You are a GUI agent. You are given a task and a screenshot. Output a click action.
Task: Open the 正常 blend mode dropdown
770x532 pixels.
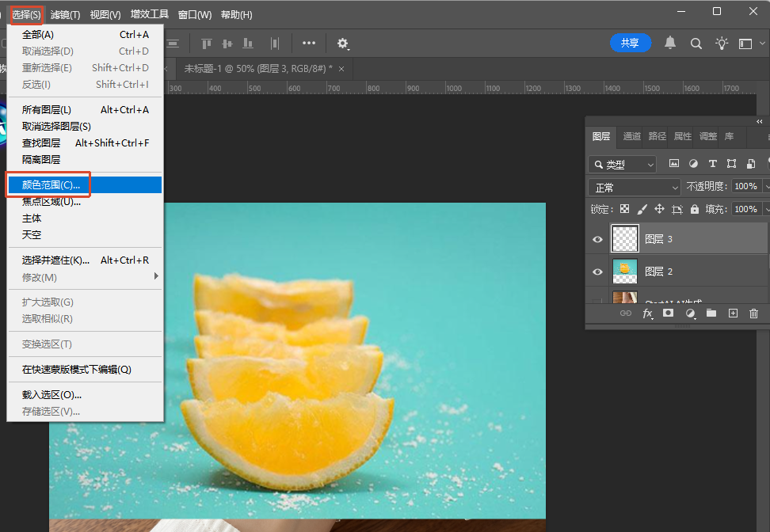[635, 188]
